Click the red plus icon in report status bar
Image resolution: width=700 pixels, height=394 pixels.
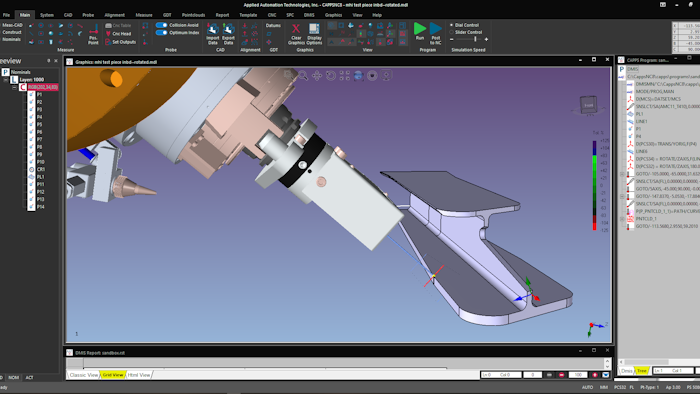click(595, 375)
